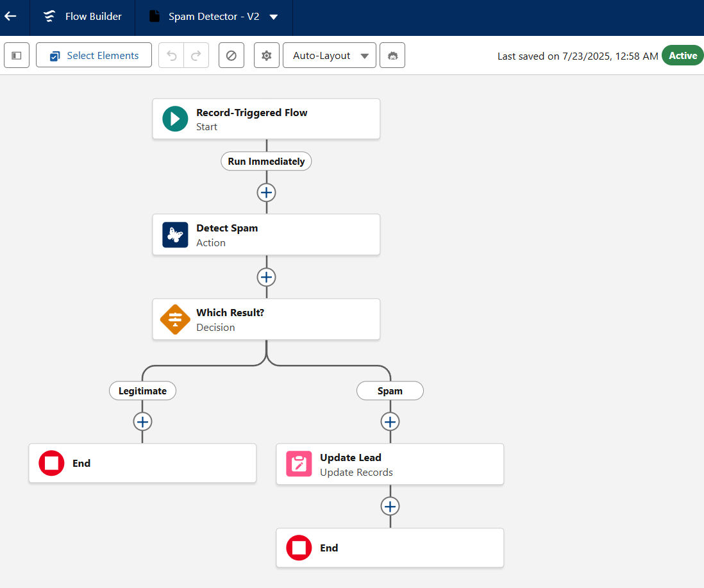
Task: Click the Record-Triggered Flow play icon
Action: click(x=175, y=119)
